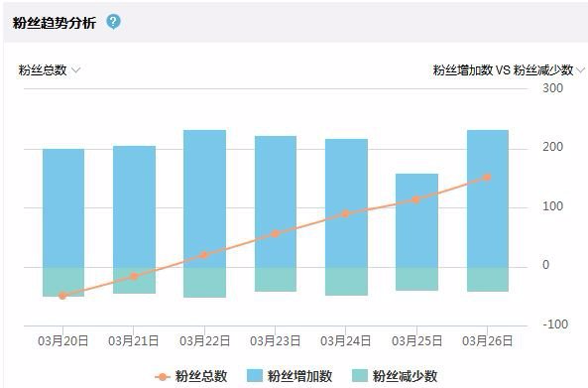Click the -100 y-axis value

[555, 323]
